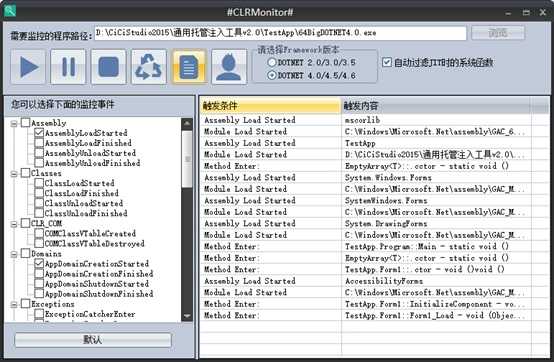This screenshot has height=362, width=554.
Task: Toggle auto-filter JIT system functions checkbox
Action: point(387,63)
